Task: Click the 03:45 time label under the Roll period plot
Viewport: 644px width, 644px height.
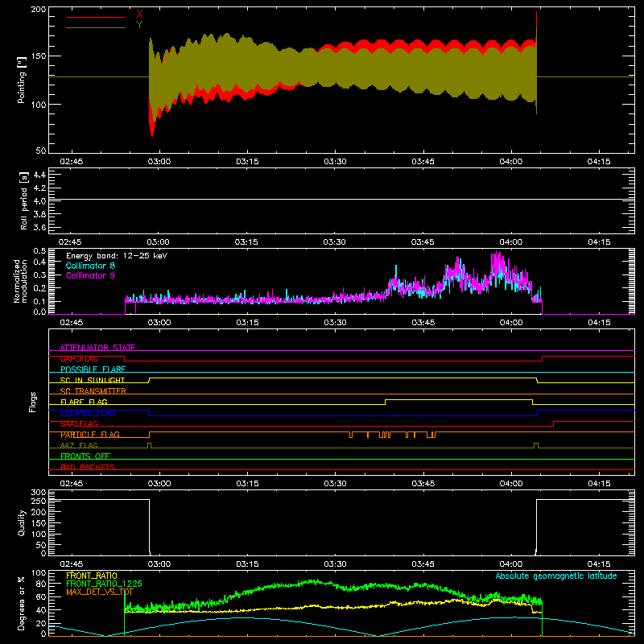Action: [x=423, y=242]
